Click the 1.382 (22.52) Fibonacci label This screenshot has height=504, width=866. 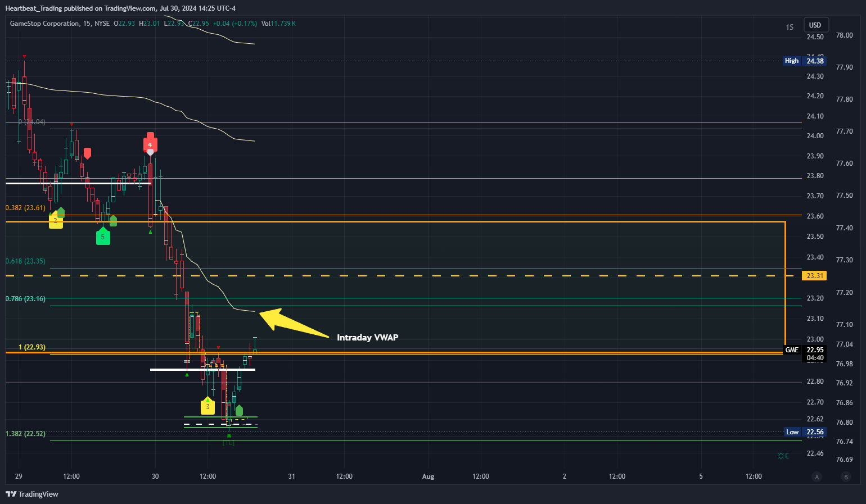pos(25,434)
